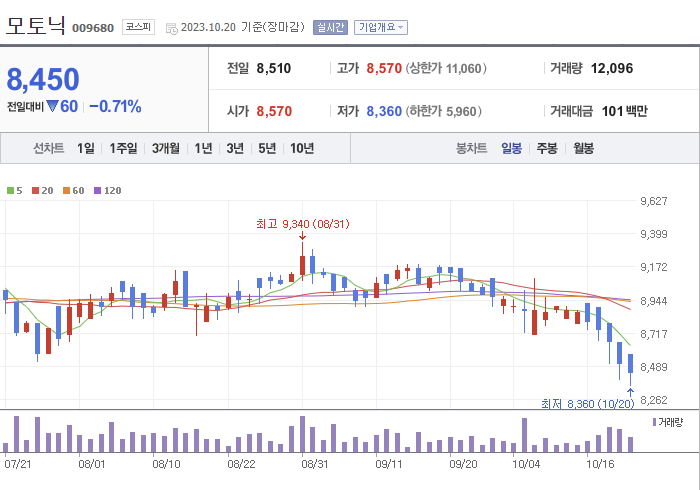Viewport: 700px width, 490px height.
Task: Click the 상한가 11,060 text
Action: [446, 68]
